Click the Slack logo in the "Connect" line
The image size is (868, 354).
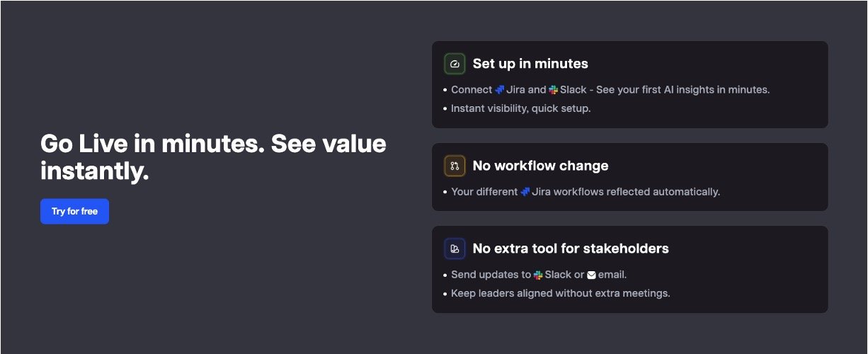click(554, 90)
